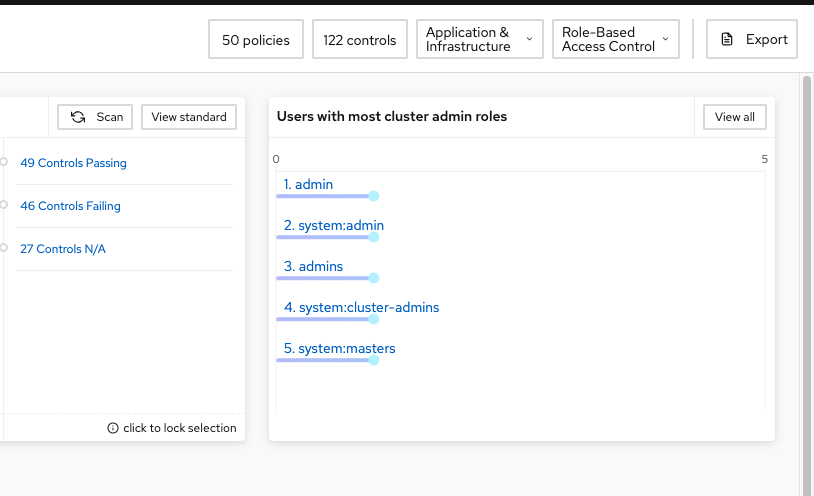
Task: Click the endpoint dot on the admin bar
Action: pyautogui.click(x=373, y=196)
